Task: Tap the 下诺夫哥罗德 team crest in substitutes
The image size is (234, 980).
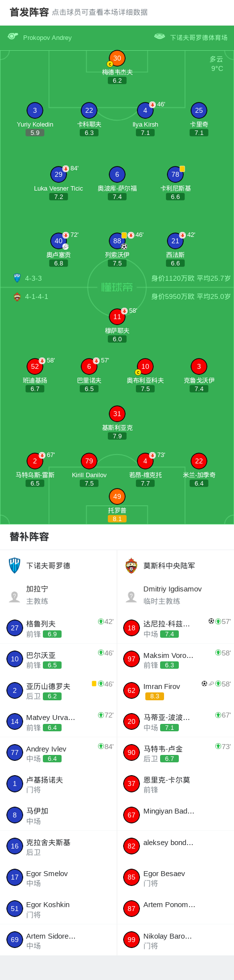Action: (x=15, y=565)
